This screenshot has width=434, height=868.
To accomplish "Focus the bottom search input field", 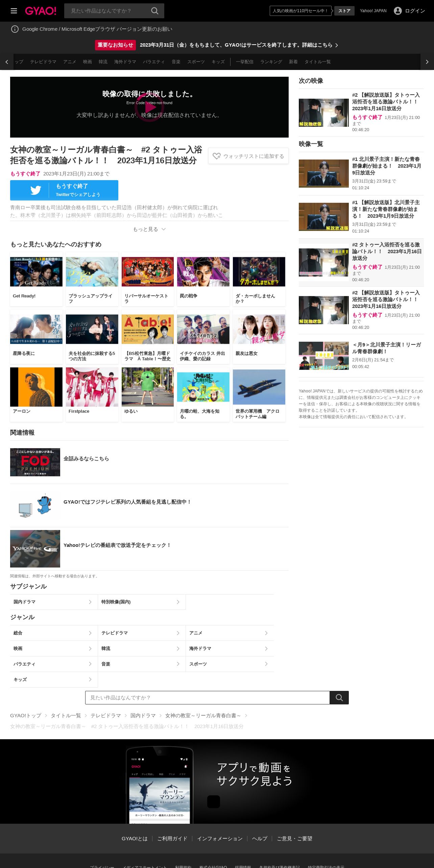I will coord(207,698).
